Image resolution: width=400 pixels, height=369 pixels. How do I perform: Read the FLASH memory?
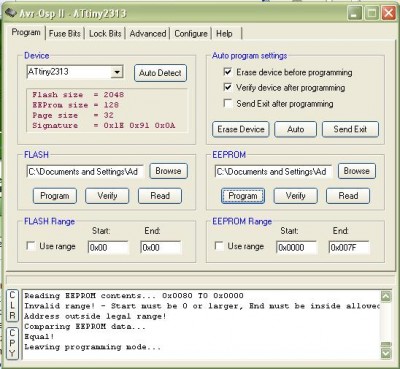tap(160, 196)
